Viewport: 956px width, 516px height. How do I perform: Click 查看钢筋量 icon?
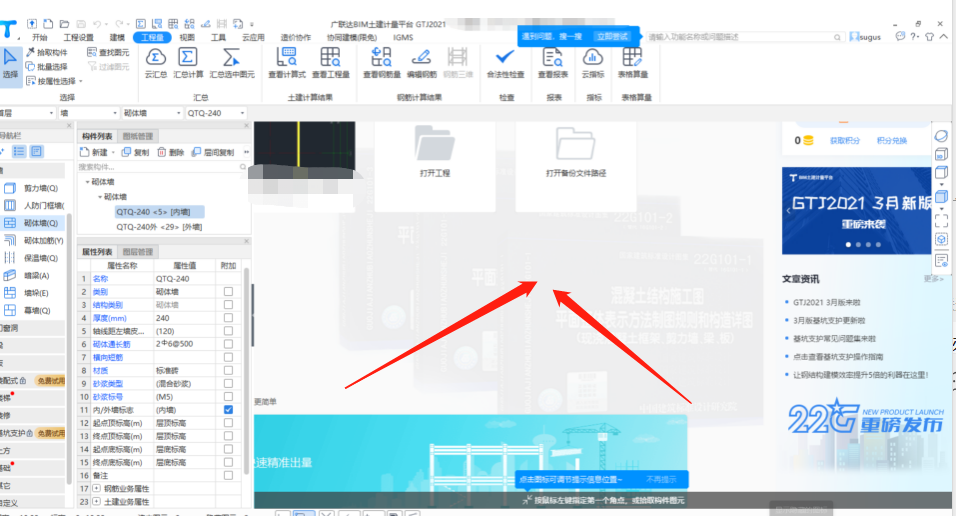click(382, 63)
